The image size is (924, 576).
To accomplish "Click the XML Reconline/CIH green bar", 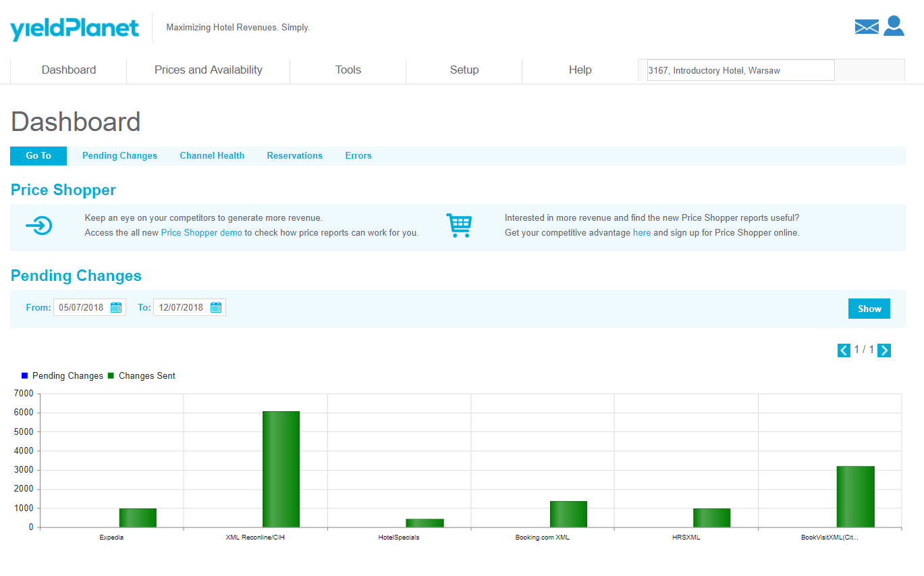I will point(281,469).
